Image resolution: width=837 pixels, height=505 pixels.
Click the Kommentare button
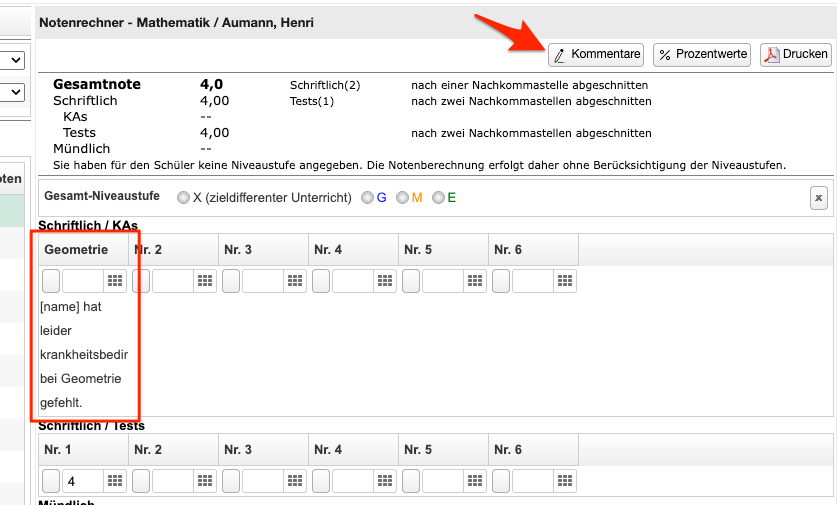pos(596,54)
